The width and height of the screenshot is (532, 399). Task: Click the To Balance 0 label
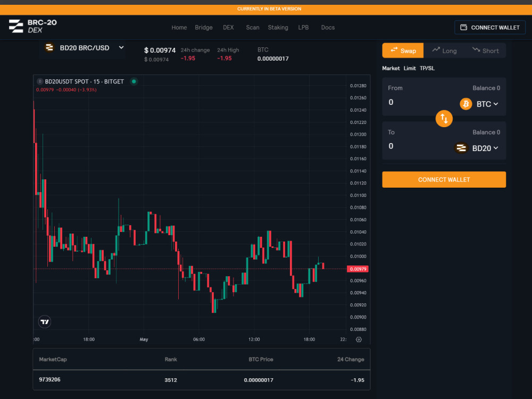pyautogui.click(x=486, y=132)
